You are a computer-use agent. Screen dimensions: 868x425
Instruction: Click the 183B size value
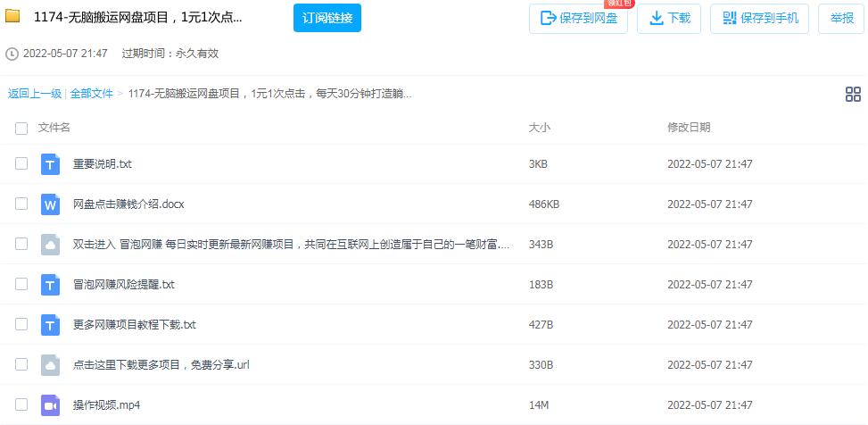point(541,285)
